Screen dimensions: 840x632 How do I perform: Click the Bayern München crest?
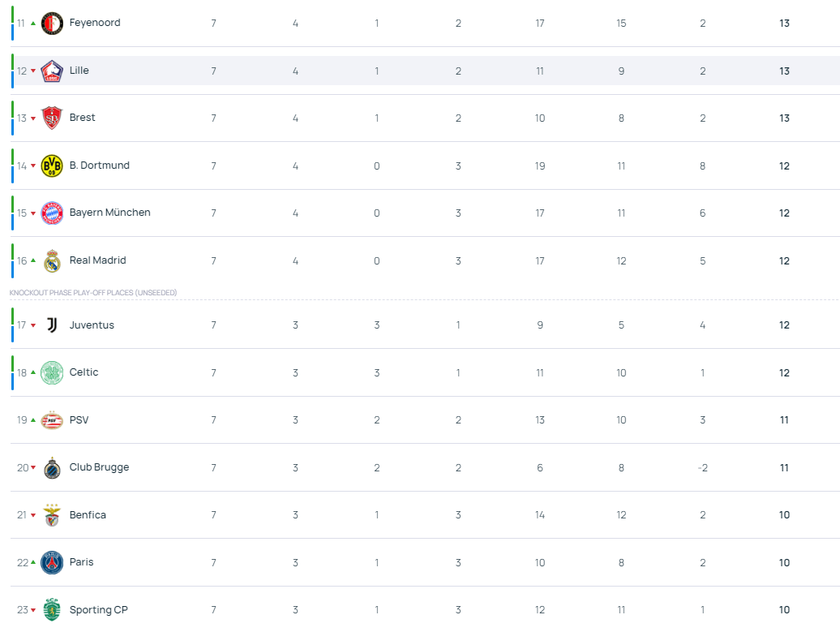[52, 213]
